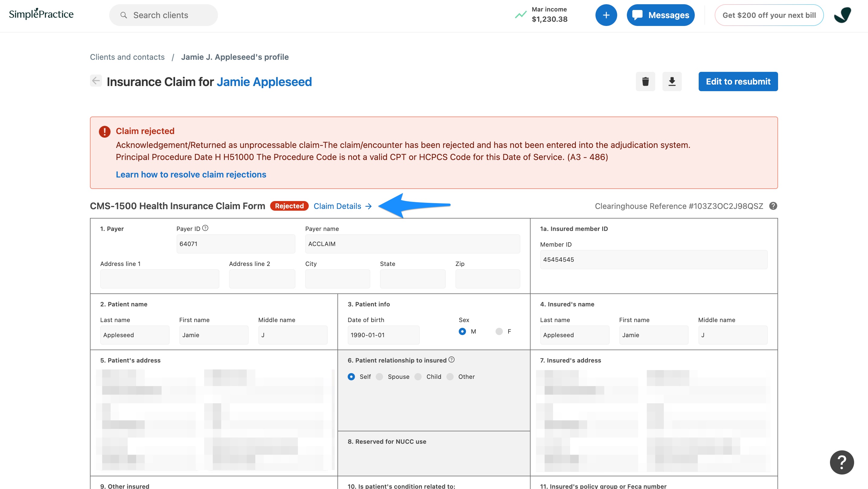Click payer Address line 2 field
Viewport: 868px width, 489px height.
click(262, 279)
